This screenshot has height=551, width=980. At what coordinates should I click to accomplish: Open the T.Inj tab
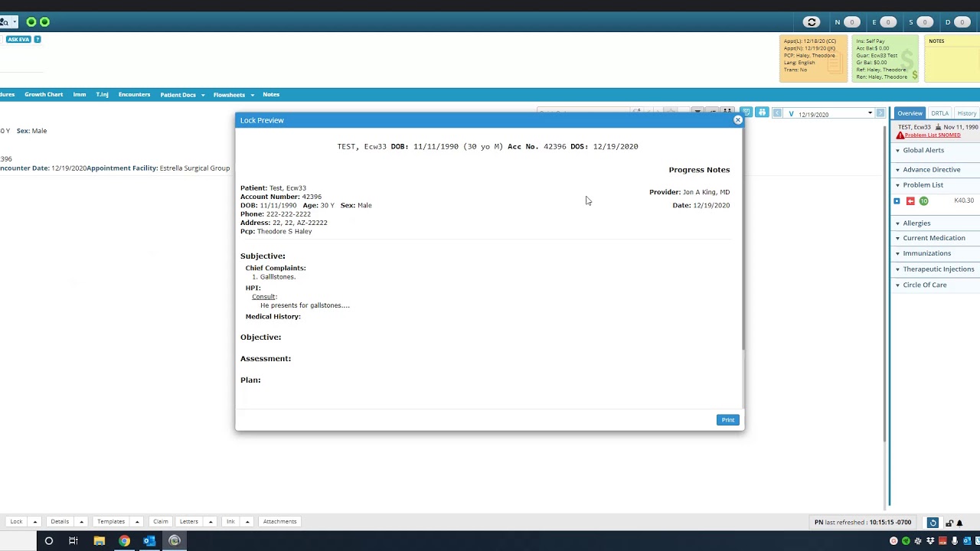(102, 95)
